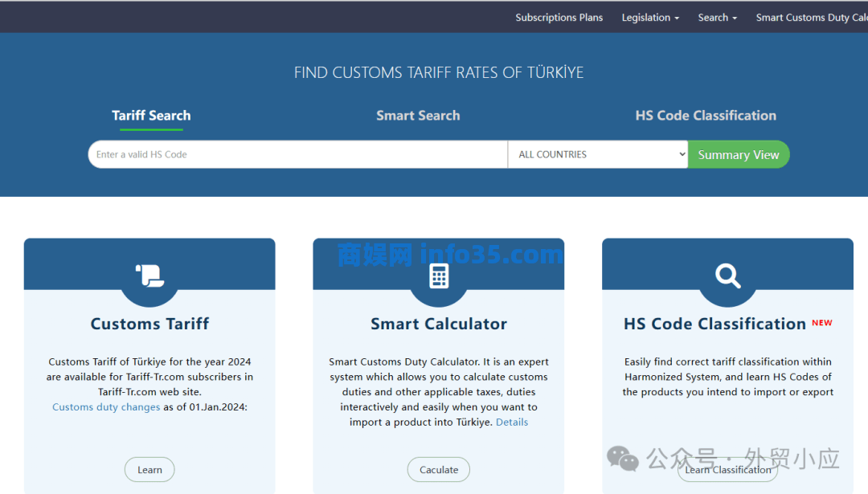Click the Learn button under Customs Tariff

pyautogui.click(x=149, y=470)
